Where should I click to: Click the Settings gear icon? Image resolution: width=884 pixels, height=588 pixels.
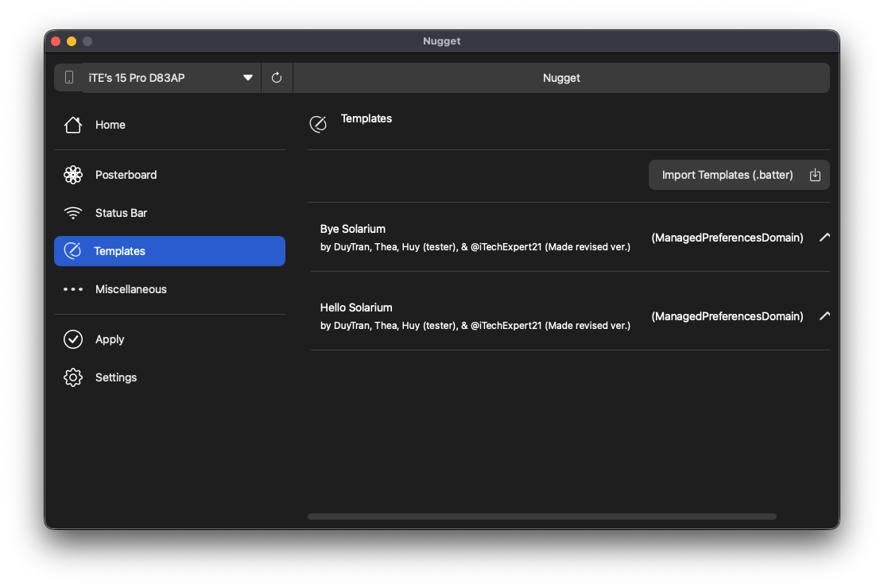[72, 377]
